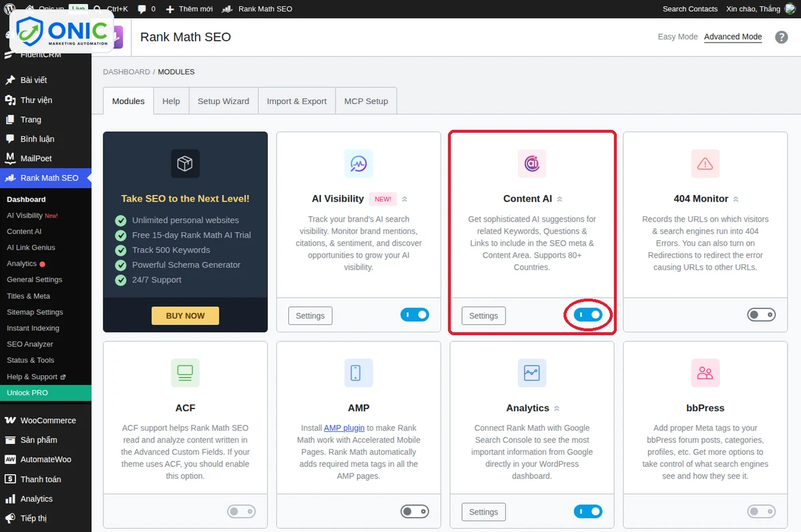Click the Bình luận comment icon

(x=10, y=139)
